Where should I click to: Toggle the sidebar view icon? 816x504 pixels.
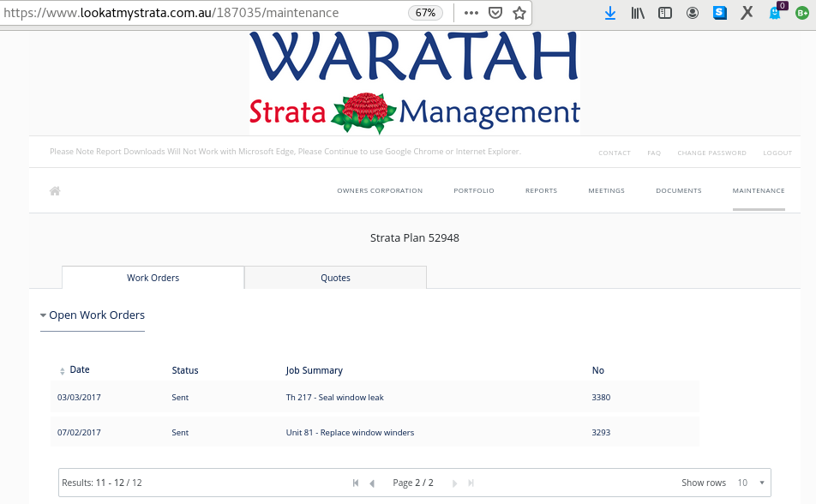click(x=664, y=13)
